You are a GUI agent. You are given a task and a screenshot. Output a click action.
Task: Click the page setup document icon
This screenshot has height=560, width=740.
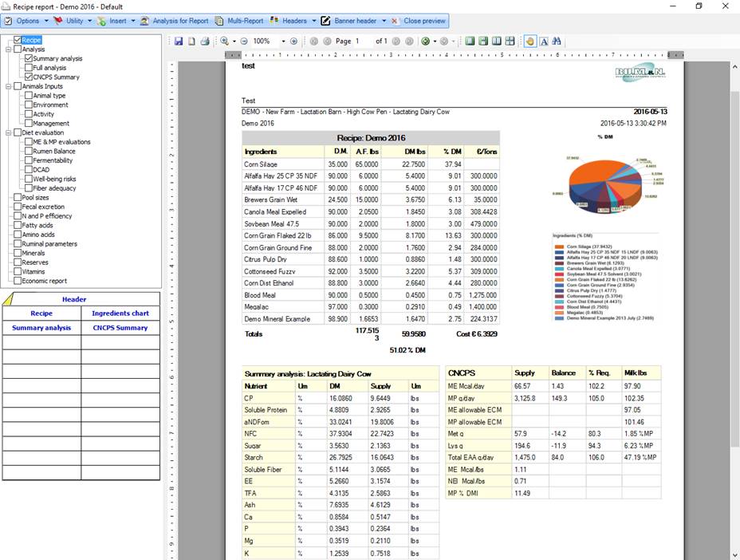[x=191, y=41]
